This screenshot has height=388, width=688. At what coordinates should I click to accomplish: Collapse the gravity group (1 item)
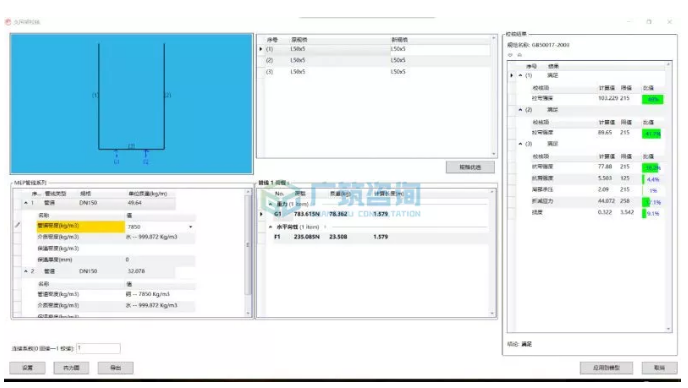click(271, 204)
